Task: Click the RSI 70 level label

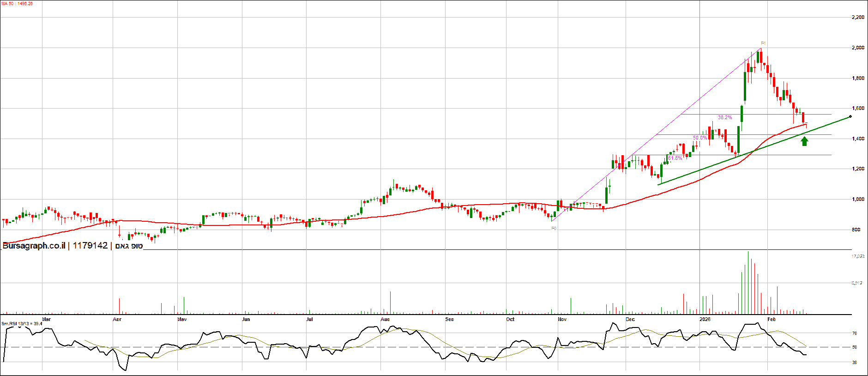Action: pos(855,333)
